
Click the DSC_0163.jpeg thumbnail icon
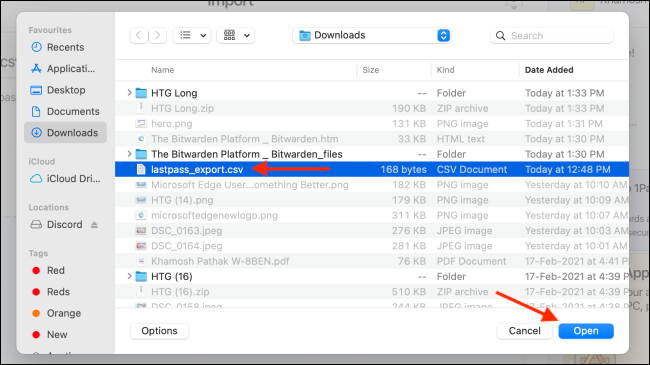141,231
